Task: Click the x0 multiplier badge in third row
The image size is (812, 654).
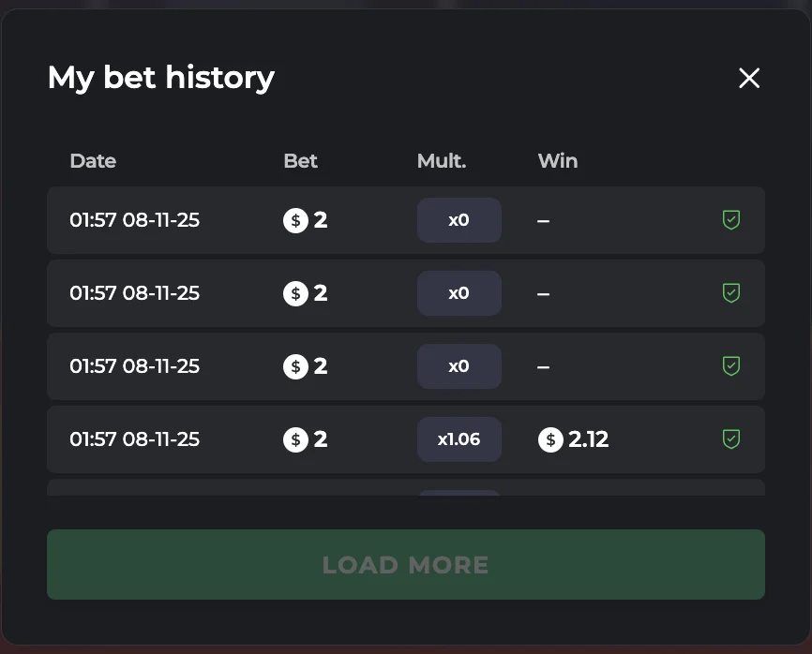Action: pos(459,366)
